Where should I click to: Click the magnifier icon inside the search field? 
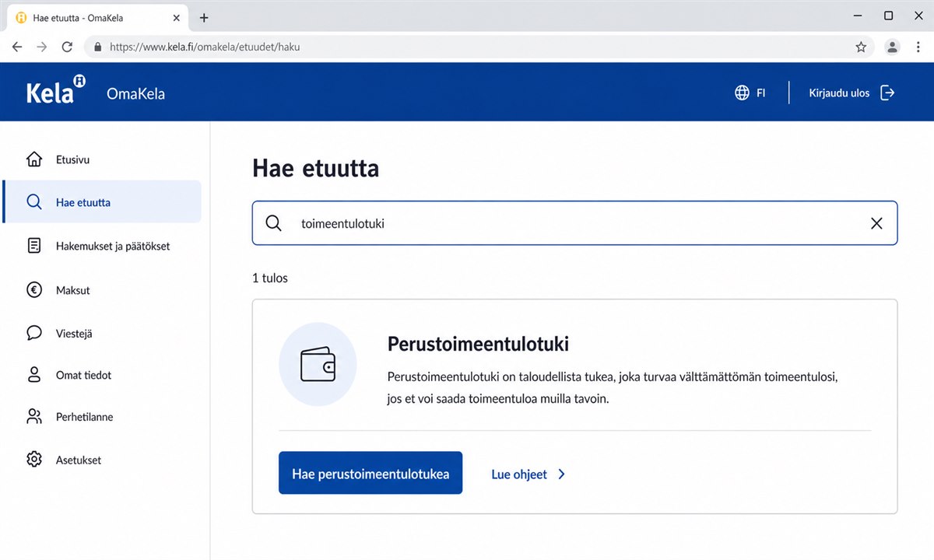tap(273, 223)
